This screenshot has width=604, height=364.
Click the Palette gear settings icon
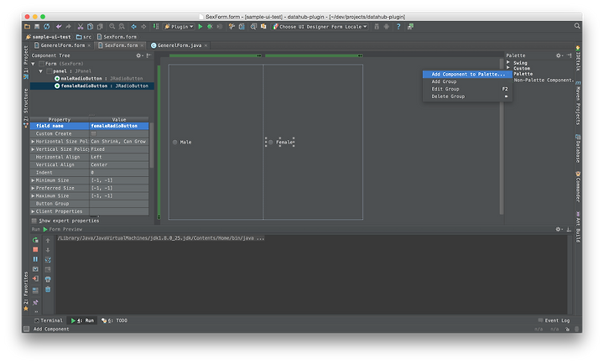point(559,55)
